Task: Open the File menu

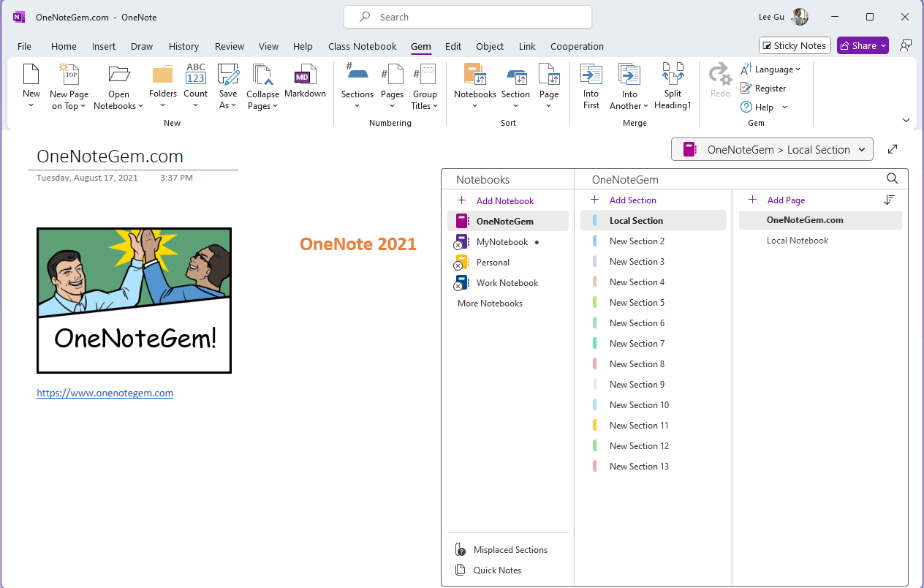Action: pyautogui.click(x=24, y=46)
